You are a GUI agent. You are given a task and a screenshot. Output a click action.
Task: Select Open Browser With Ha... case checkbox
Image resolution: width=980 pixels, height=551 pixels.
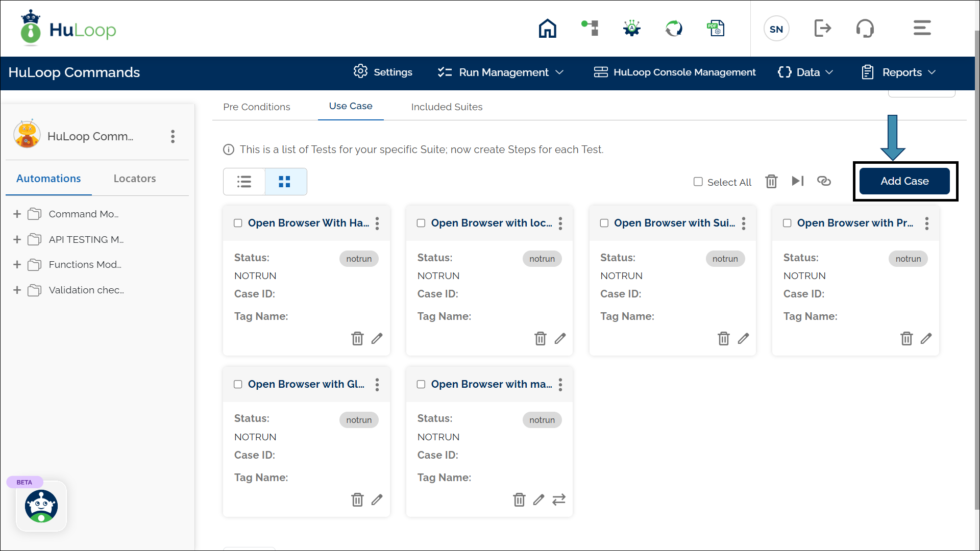pos(238,223)
